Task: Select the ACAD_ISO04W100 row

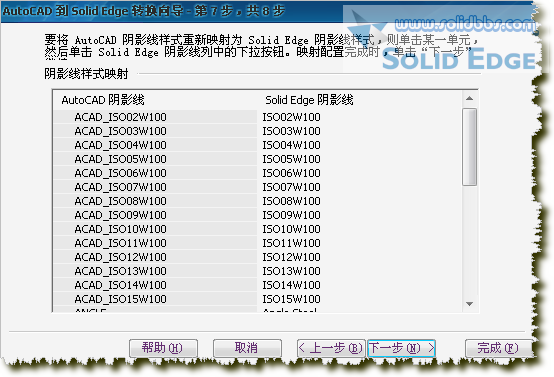Action: point(155,145)
